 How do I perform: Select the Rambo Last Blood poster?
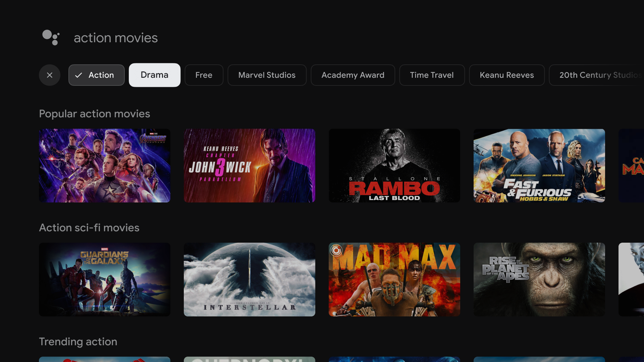pos(394,166)
